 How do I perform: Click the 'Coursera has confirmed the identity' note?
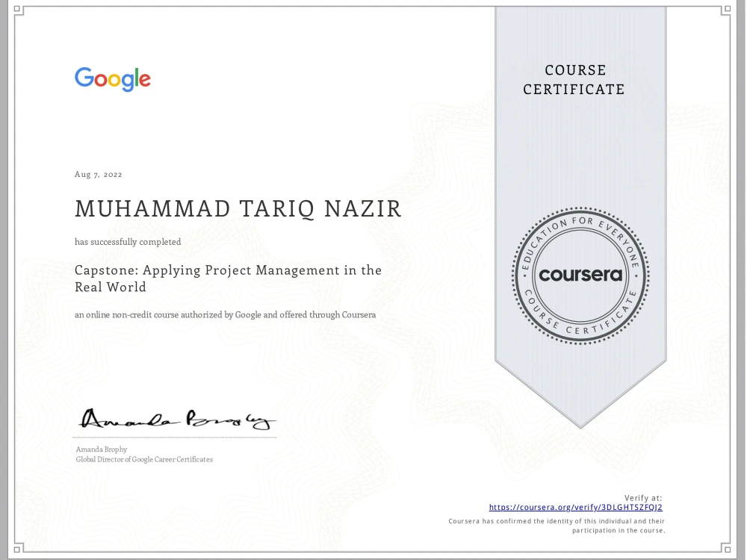[557, 526]
